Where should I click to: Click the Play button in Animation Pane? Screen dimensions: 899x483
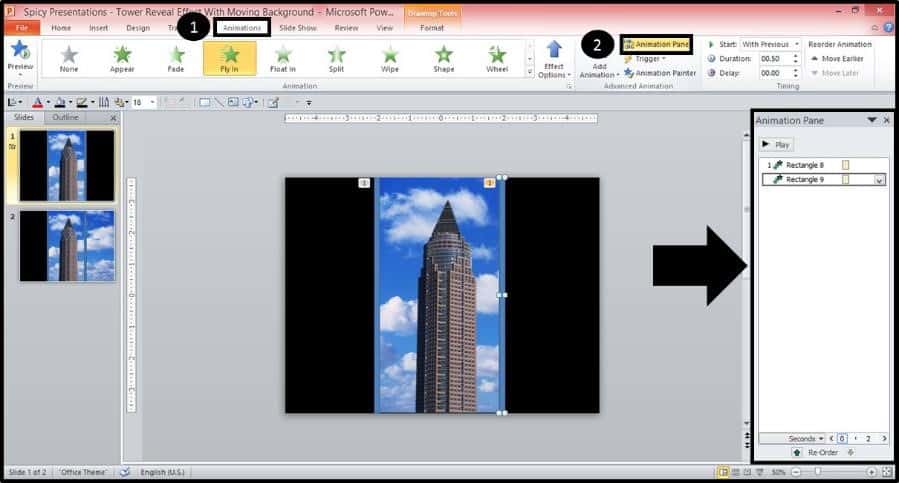pos(777,145)
